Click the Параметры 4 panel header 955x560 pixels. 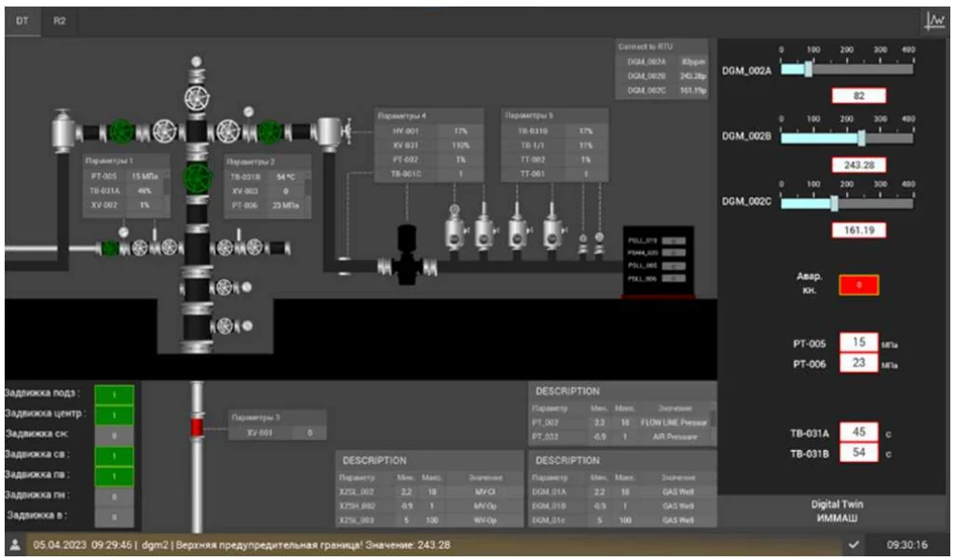click(429, 116)
